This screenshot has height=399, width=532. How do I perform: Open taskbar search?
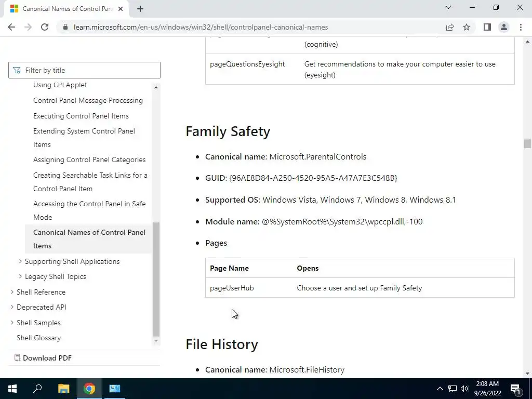coord(37,389)
